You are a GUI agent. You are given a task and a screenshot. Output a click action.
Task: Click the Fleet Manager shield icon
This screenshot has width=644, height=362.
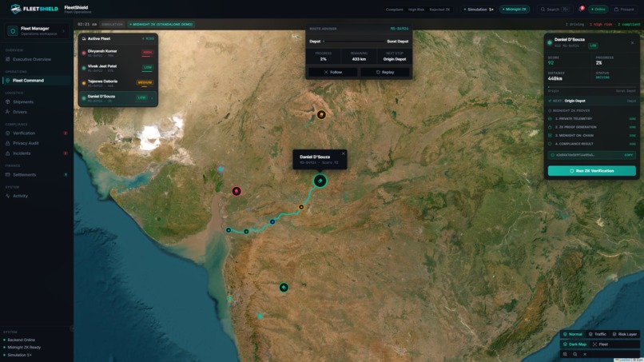(x=12, y=31)
